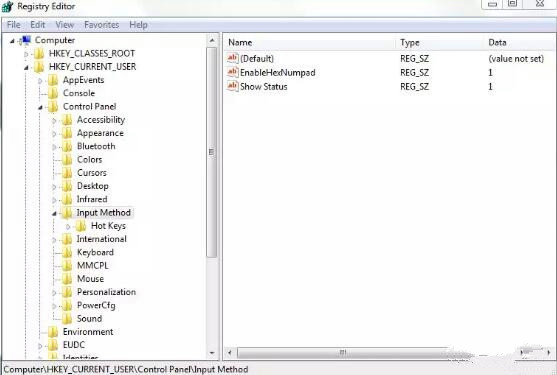
Task: Collapse the Computer root node
Action: (x=12, y=41)
